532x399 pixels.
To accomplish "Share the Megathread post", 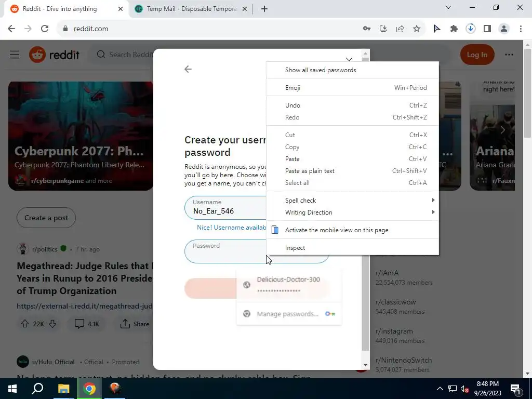I will click(x=135, y=324).
